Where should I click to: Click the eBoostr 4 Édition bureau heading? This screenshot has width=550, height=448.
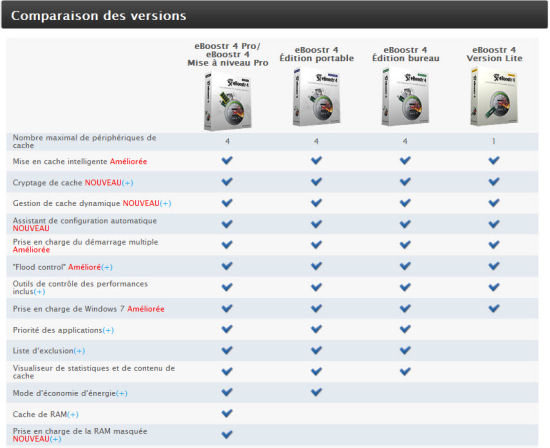405,54
